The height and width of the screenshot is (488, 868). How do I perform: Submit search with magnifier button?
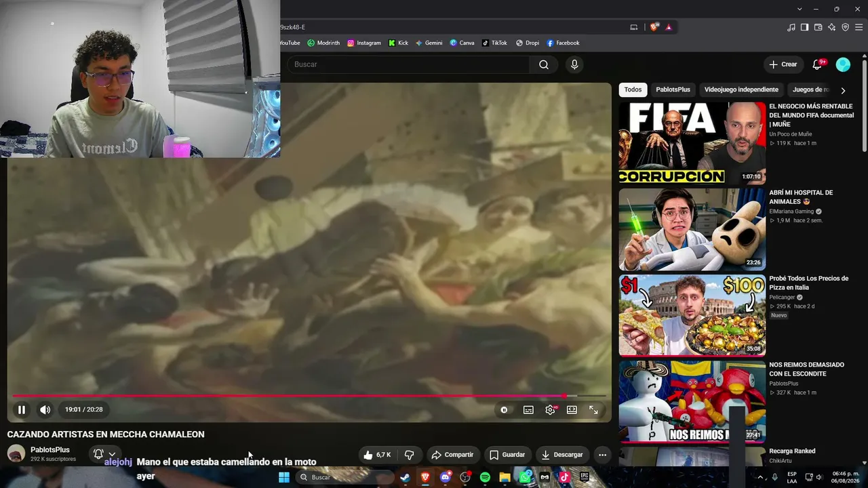point(544,64)
